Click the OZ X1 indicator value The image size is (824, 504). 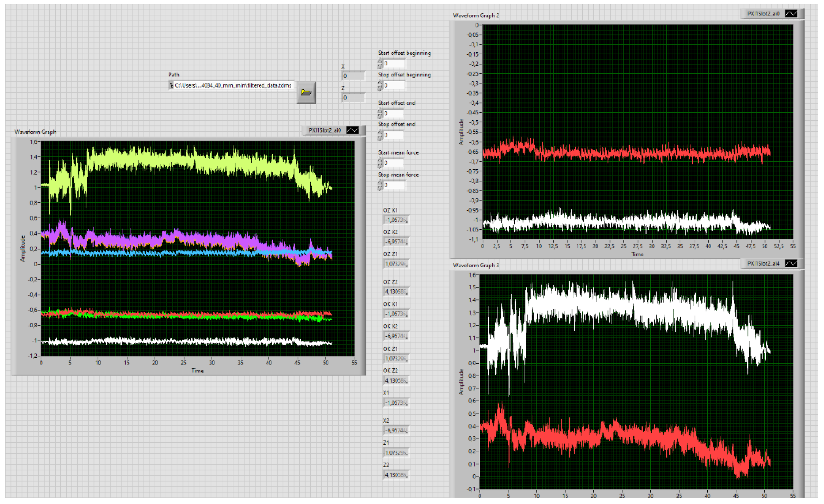(396, 220)
